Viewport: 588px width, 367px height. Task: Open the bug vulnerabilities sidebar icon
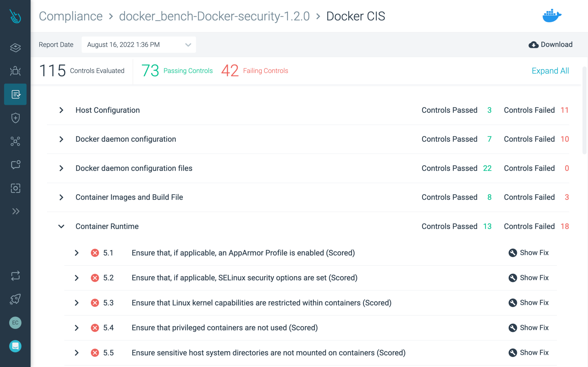pos(15,71)
